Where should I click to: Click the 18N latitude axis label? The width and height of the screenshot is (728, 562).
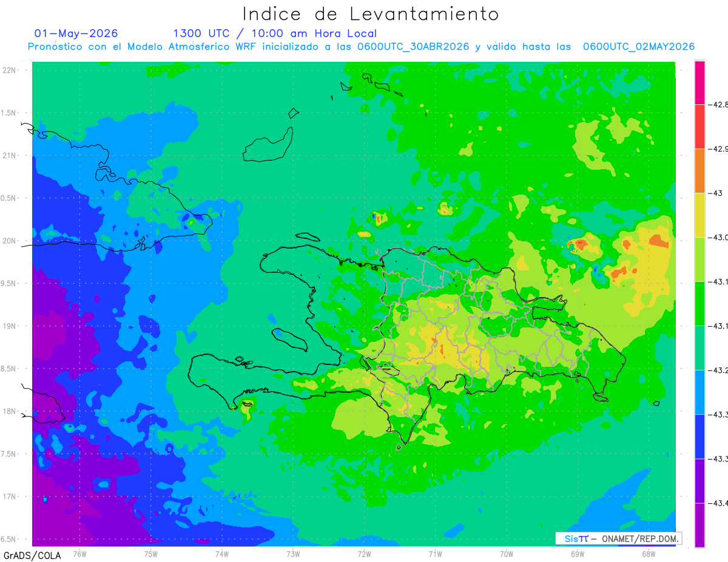(11, 412)
